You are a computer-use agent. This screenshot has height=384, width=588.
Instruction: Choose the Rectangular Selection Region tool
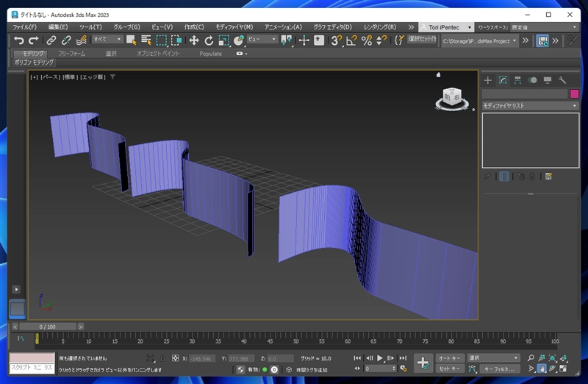(x=161, y=40)
